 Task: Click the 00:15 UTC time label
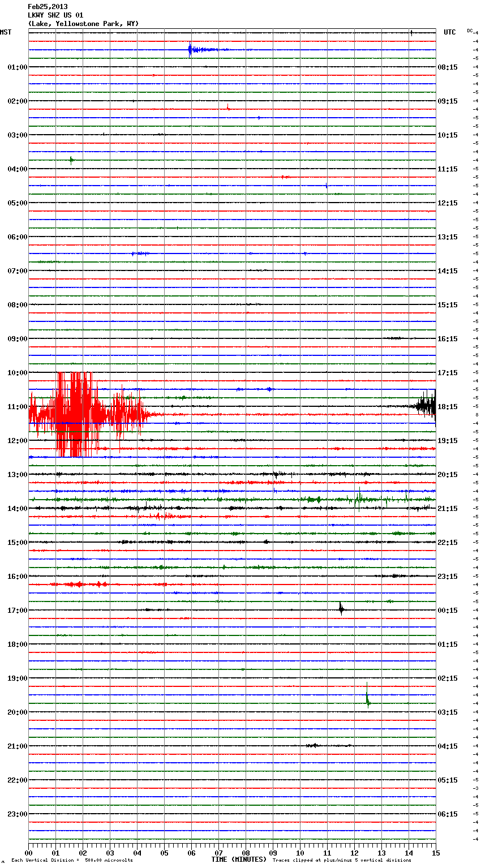pos(448,611)
